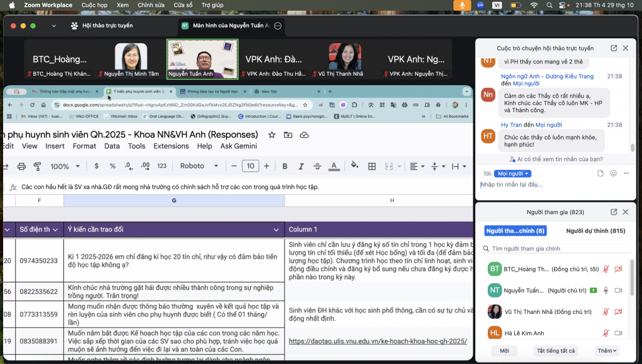Open the 'Cuộc họp' menu in menu bar
This screenshot has width=642, height=364.
point(94,5)
